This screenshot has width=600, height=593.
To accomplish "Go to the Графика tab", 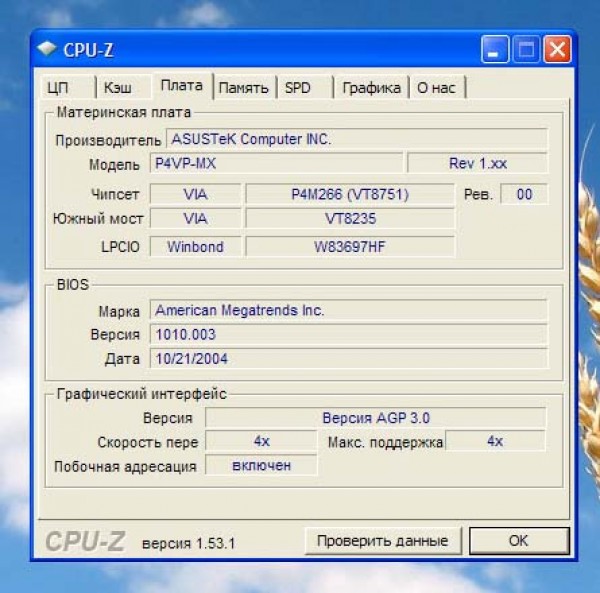I will point(371,88).
